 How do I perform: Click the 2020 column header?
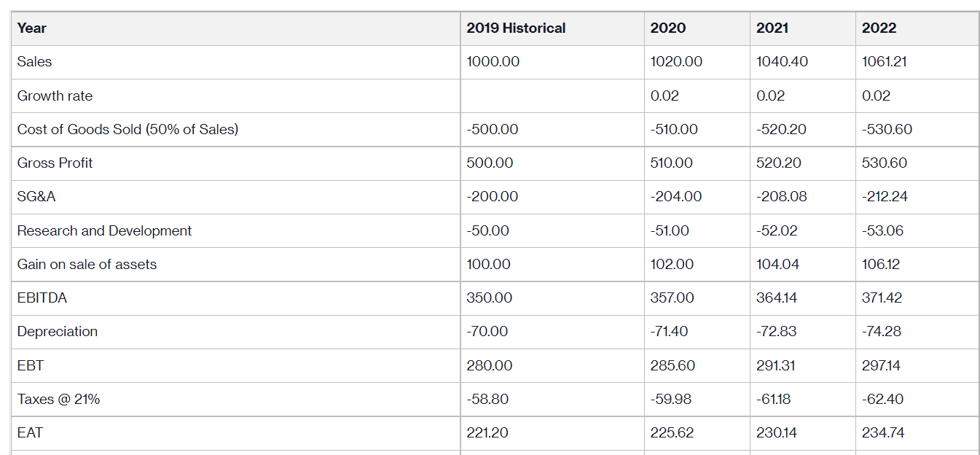click(668, 28)
